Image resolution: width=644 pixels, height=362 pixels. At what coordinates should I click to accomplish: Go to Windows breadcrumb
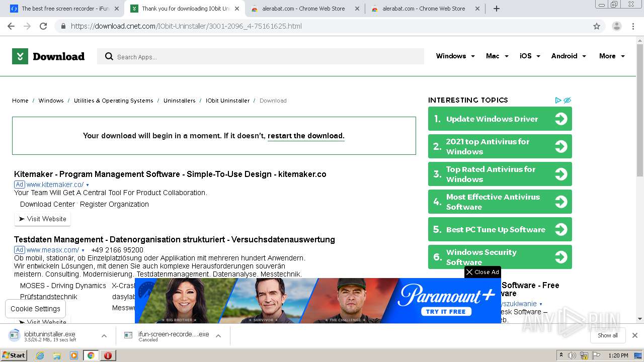(51, 101)
